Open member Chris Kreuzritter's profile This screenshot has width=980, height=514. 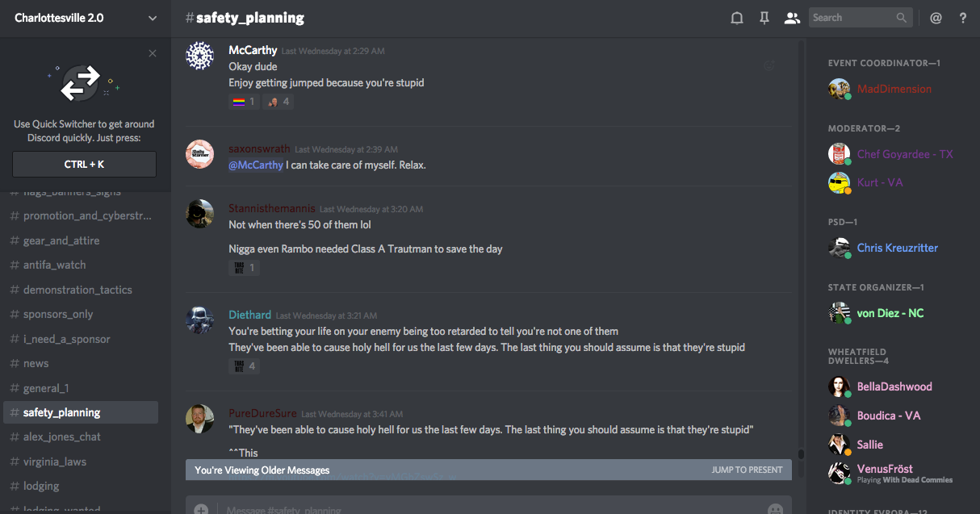coord(897,248)
